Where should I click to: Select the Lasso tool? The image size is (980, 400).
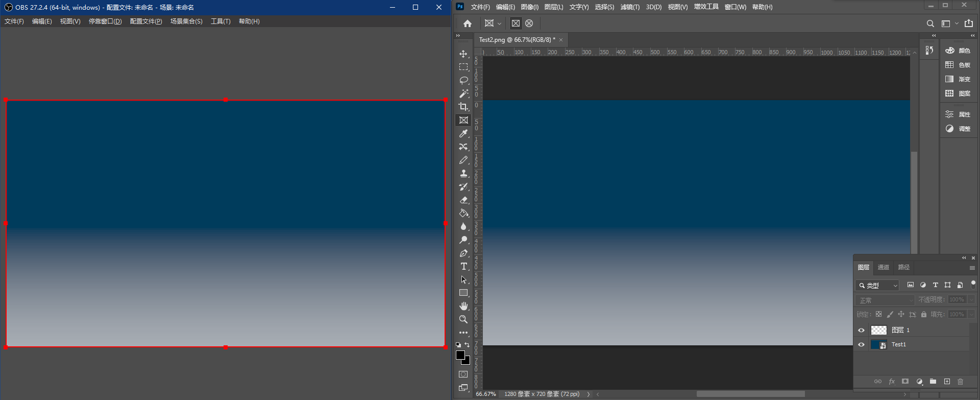463,80
